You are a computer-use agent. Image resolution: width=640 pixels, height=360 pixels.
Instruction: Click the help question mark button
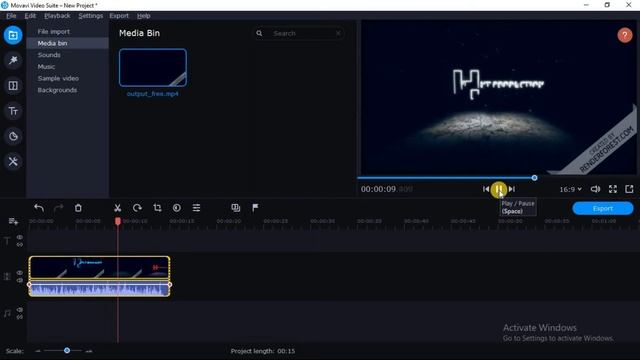coord(624,35)
